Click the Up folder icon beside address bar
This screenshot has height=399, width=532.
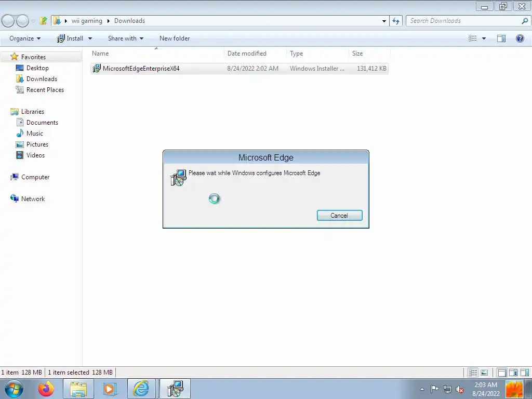[x=44, y=21]
